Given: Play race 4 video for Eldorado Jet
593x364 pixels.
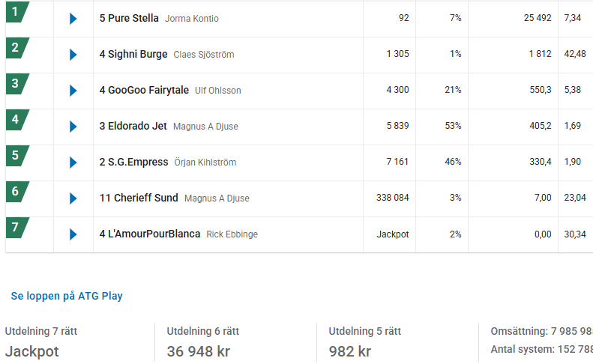Looking at the screenshot, I should (73, 127).
